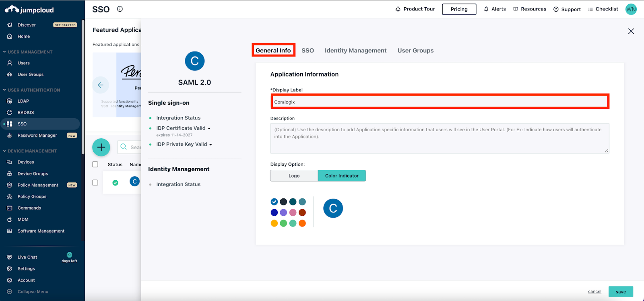Tick the select-all checkbox in table header

(x=95, y=164)
